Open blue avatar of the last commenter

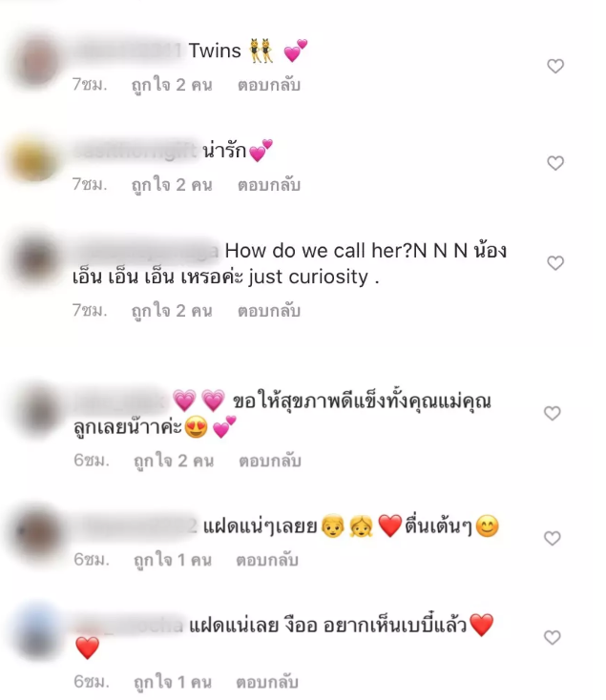[x=37, y=631]
